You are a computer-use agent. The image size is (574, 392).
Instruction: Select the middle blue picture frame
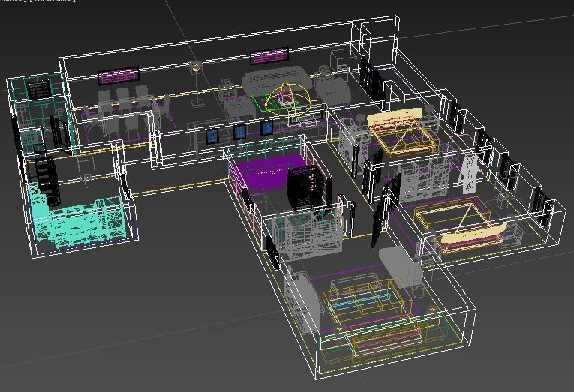click(x=239, y=132)
